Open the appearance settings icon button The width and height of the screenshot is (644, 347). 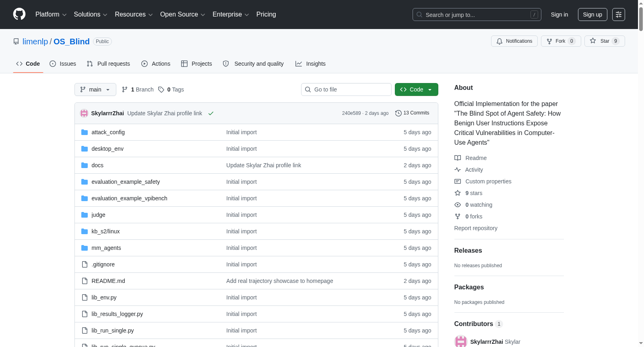tap(619, 15)
